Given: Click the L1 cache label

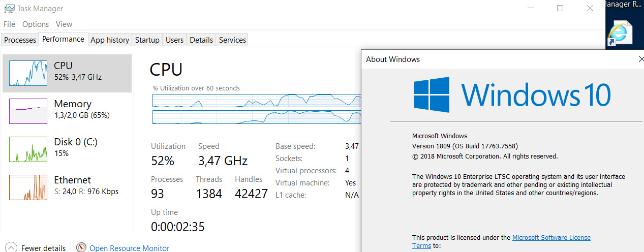Looking at the screenshot, I should tap(292, 195).
